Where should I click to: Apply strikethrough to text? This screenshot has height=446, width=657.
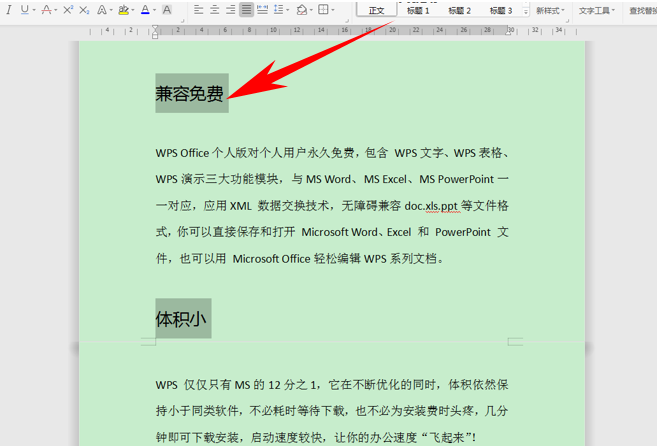[46, 10]
